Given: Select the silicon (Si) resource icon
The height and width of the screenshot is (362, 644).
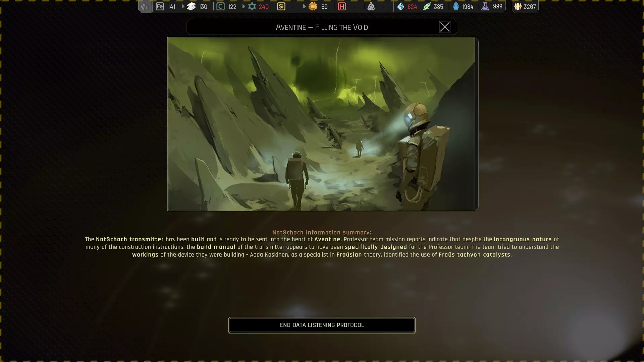Looking at the screenshot, I should [281, 6].
